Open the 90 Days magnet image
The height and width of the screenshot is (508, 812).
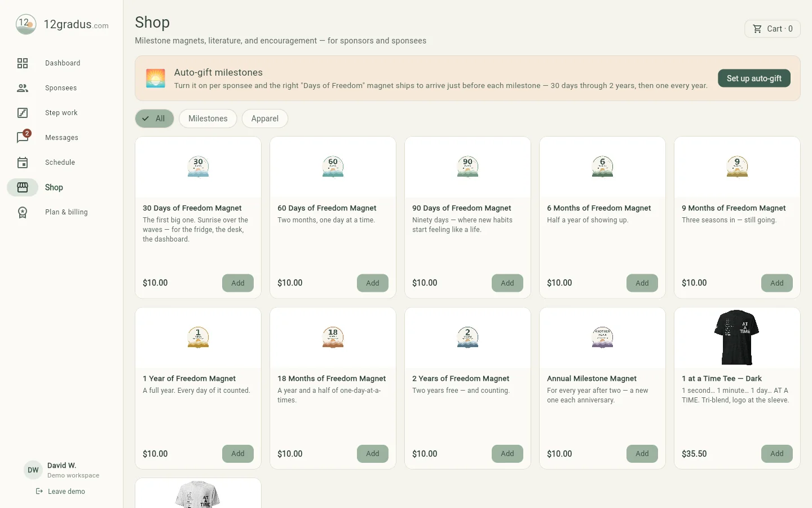pos(467,167)
